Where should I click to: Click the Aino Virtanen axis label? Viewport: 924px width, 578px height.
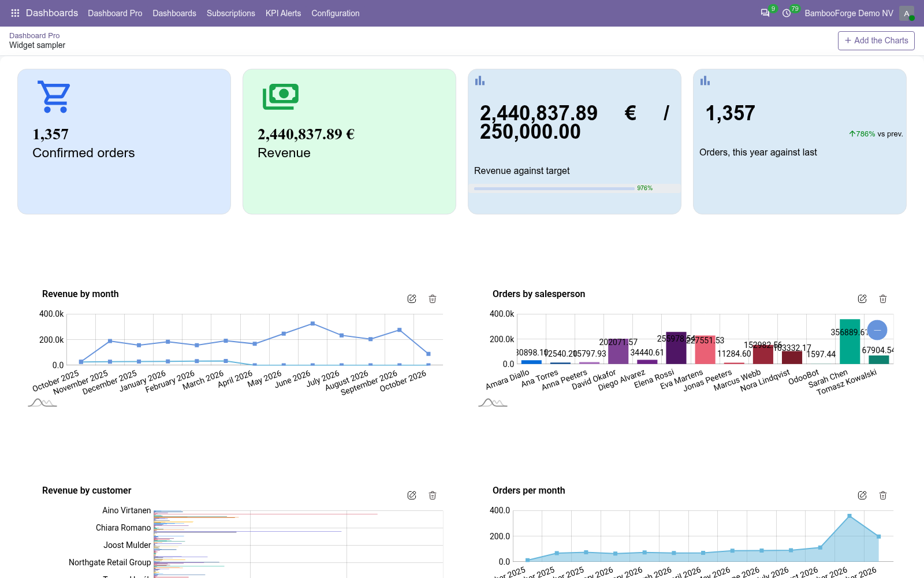(126, 510)
